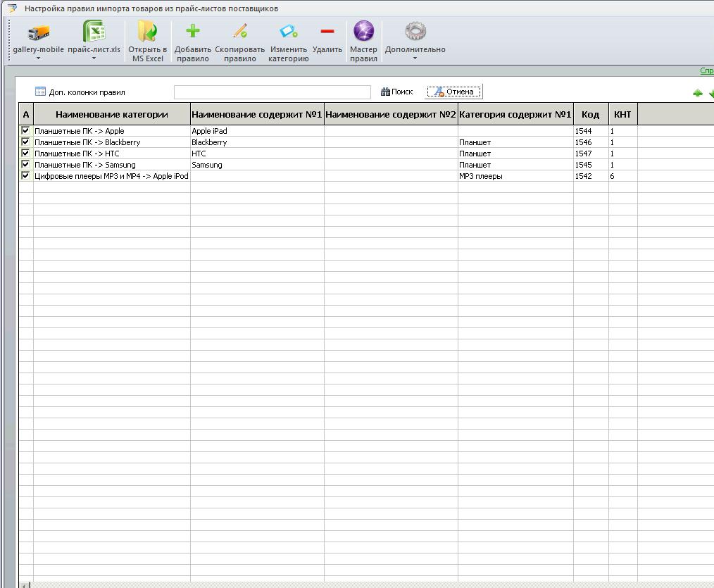The width and height of the screenshot is (714, 588).
Task: Click the gallery-mobile truck icon
Action: pyautogui.click(x=38, y=32)
